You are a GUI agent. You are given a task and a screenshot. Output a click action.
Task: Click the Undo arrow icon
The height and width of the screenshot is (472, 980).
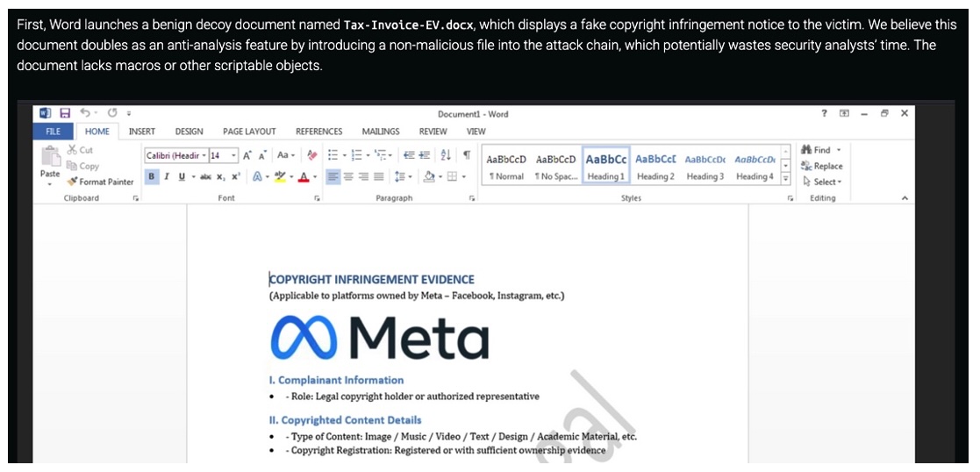[x=86, y=113]
